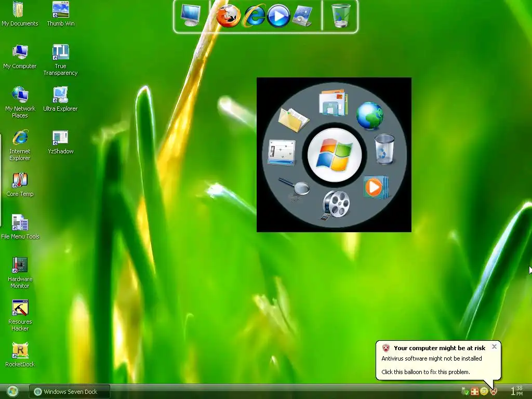Close the security warning balloon
This screenshot has width=532, height=399.
(x=494, y=347)
